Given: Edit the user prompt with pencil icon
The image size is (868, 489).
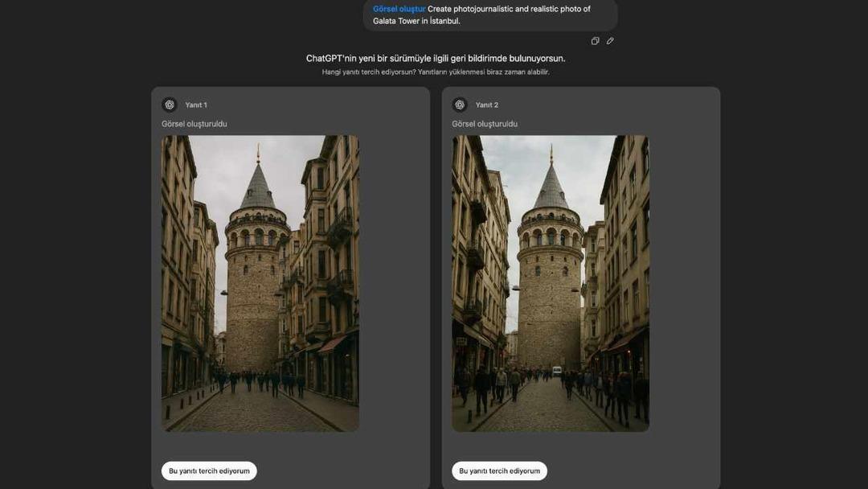Looking at the screenshot, I should pyautogui.click(x=610, y=41).
